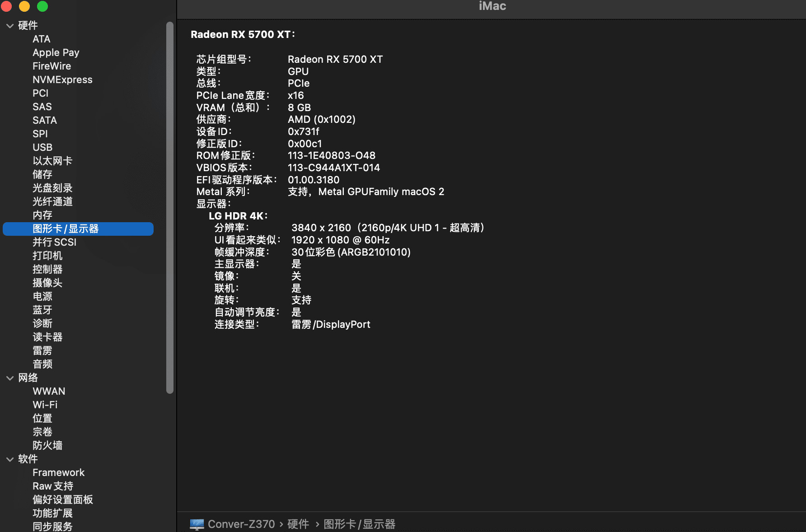Select 同步服务 under 软件
Screen dimensions: 806x532
[x=52, y=527]
